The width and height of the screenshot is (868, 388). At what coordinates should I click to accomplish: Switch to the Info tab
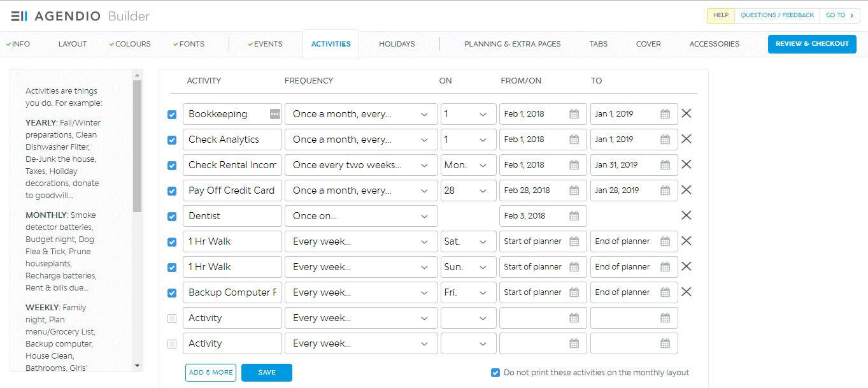[x=18, y=44]
